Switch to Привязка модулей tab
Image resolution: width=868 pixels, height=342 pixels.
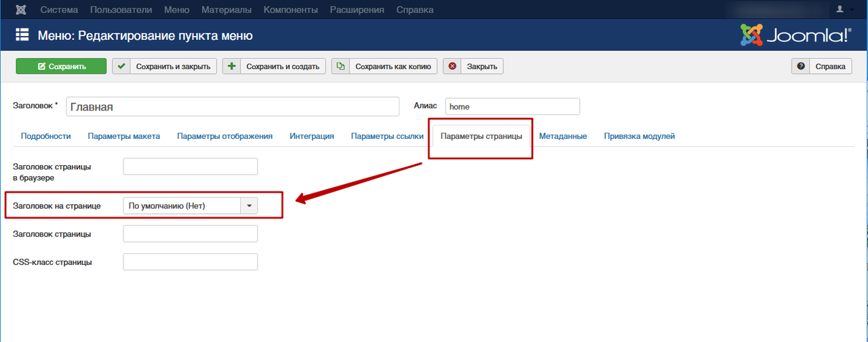coord(639,136)
